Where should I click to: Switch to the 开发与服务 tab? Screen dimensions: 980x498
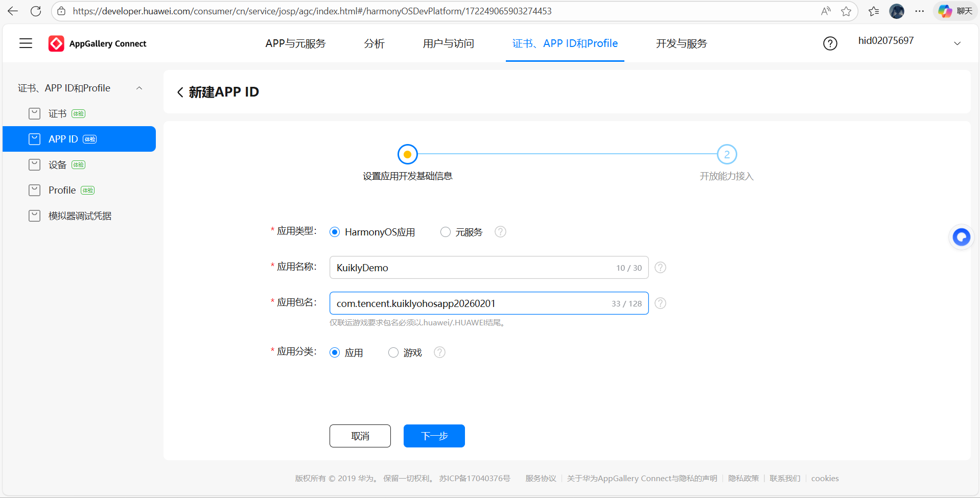click(681, 43)
